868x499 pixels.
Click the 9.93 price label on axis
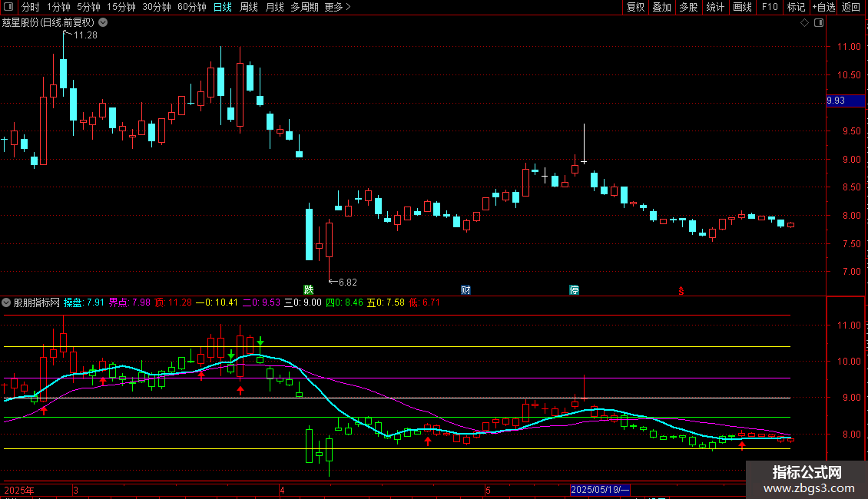point(845,101)
